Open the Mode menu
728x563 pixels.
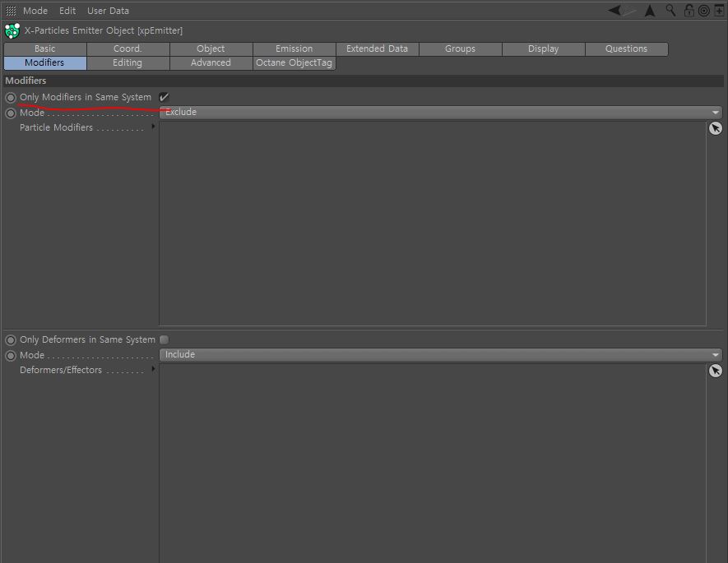(x=35, y=11)
